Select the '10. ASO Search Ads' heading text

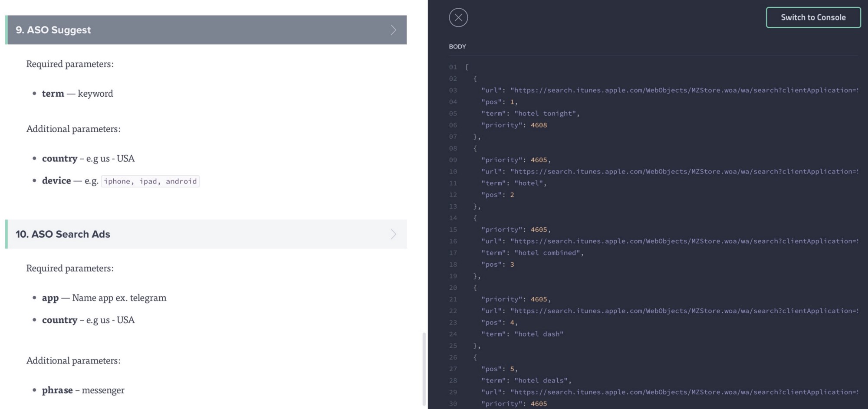(x=63, y=234)
